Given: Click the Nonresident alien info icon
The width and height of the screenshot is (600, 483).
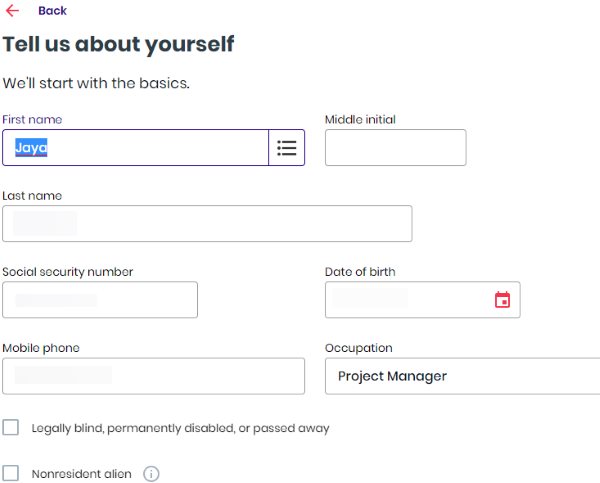Looking at the screenshot, I should (x=151, y=474).
